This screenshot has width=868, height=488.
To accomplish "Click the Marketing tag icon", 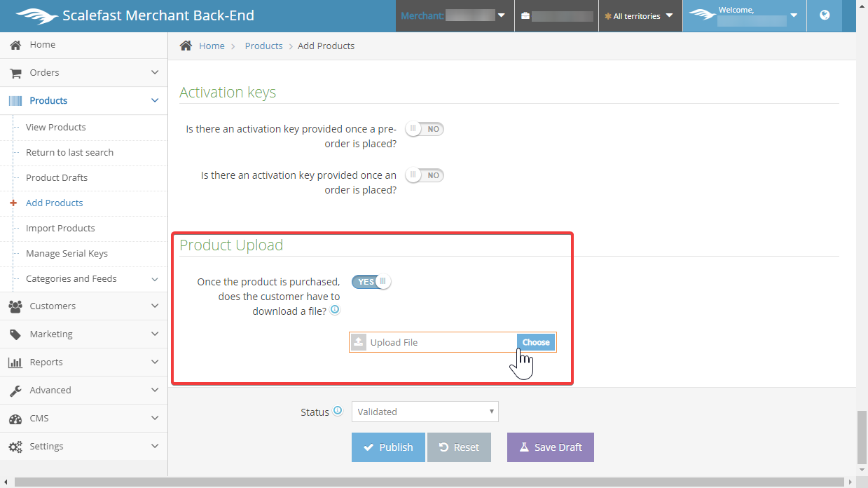I will (15, 334).
